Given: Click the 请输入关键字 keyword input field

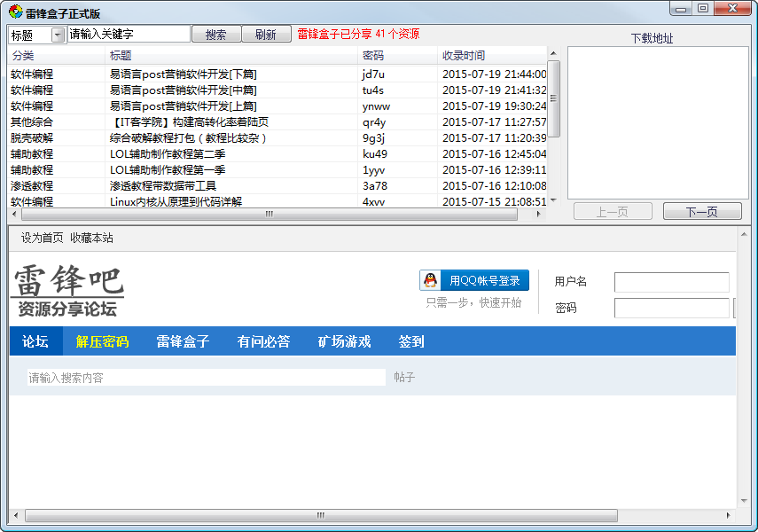Looking at the screenshot, I should 129,35.
